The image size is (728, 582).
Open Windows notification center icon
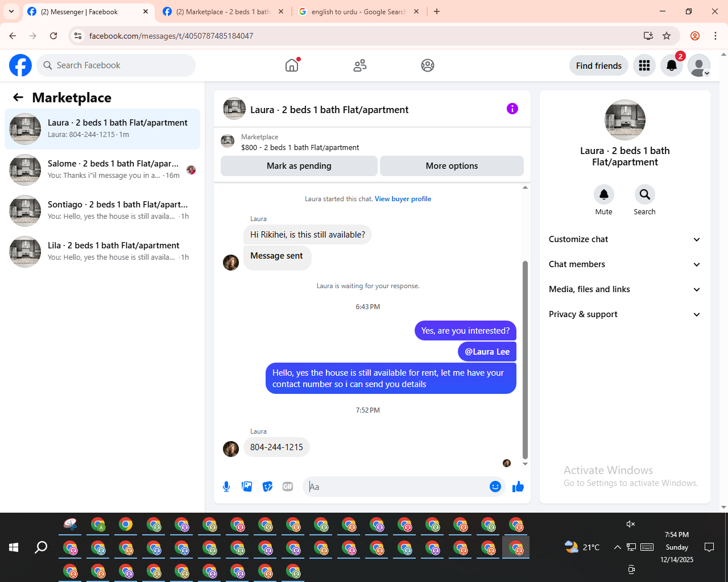point(709,547)
